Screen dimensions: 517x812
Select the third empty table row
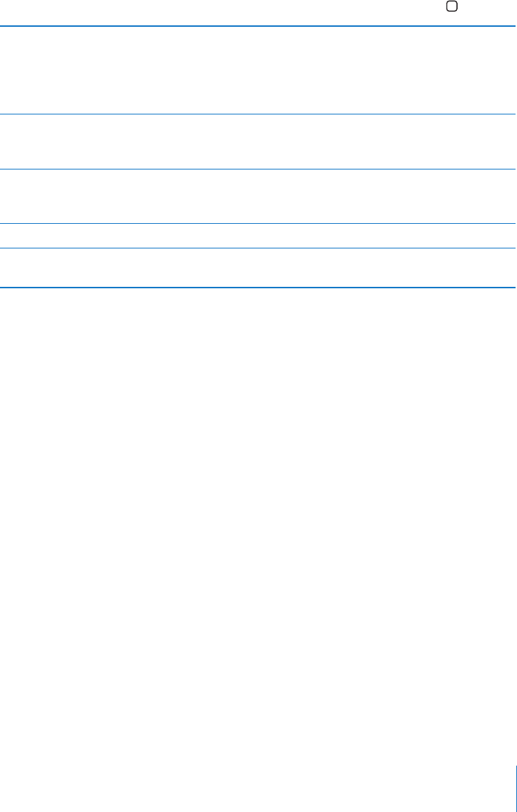click(258, 196)
